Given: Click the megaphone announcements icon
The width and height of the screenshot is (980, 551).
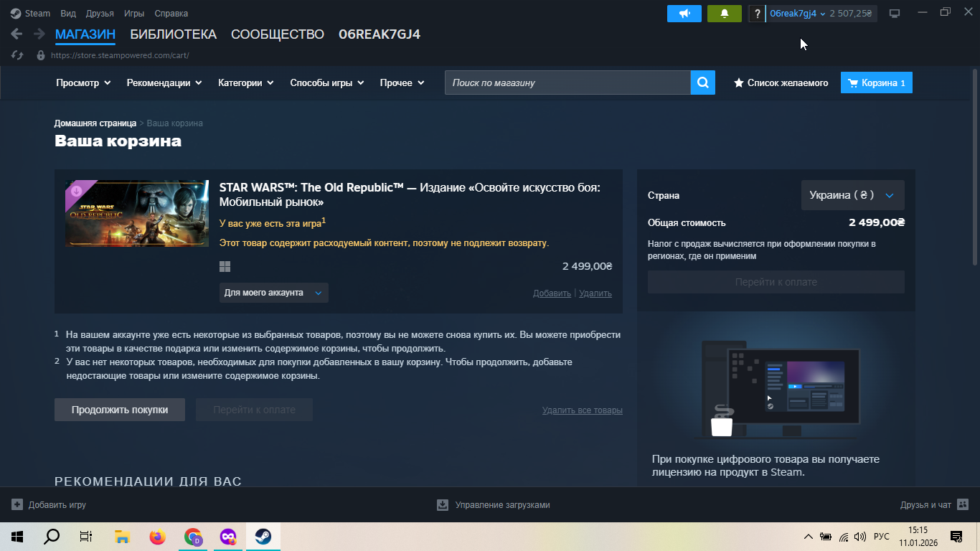Looking at the screenshot, I should 684,14.
